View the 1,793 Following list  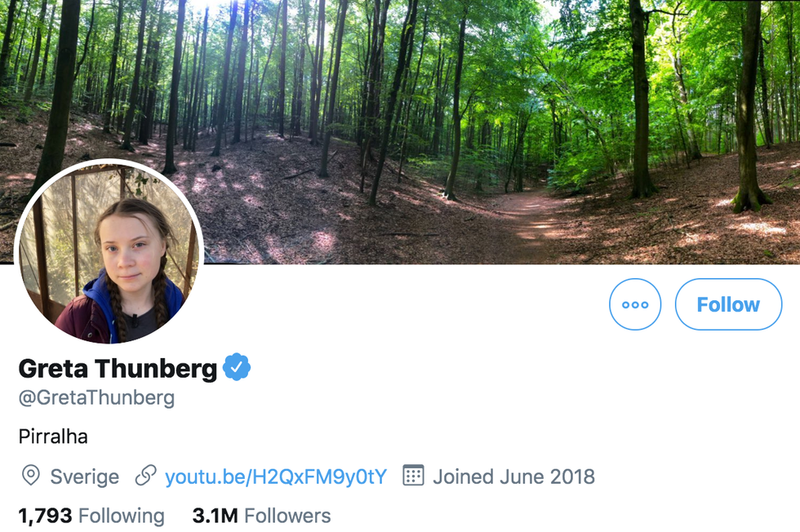[91, 516]
